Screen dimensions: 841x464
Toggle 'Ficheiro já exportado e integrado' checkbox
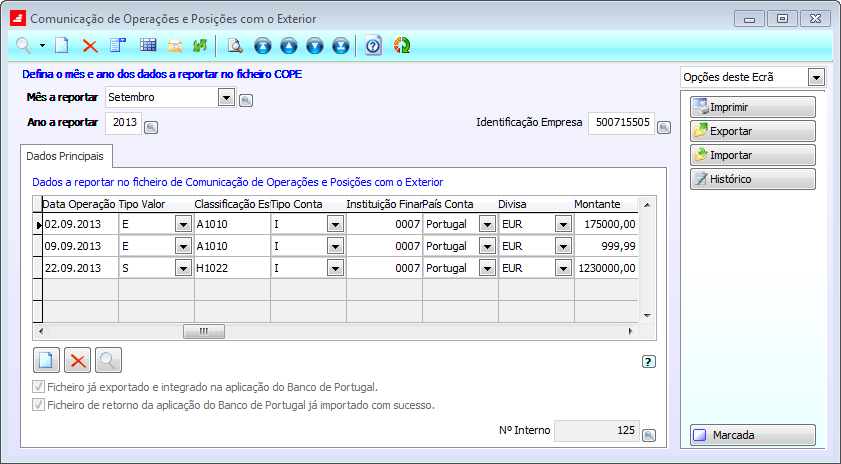pyautogui.click(x=39, y=387)
